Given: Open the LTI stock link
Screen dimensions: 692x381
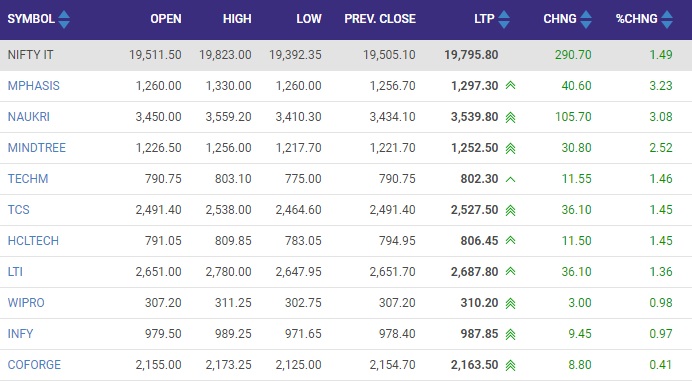Looking at the screenshot, I should [15, 272].
